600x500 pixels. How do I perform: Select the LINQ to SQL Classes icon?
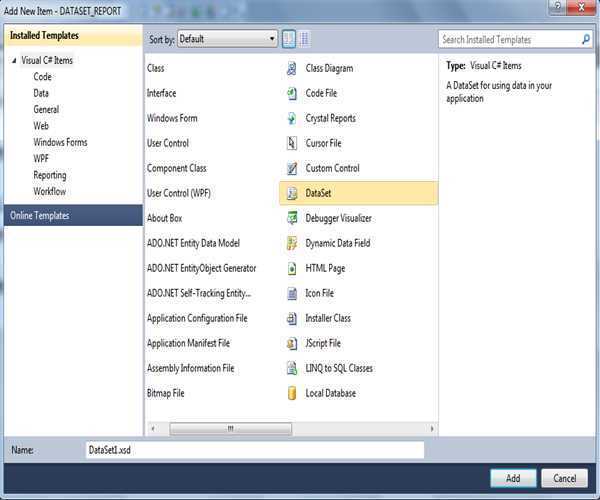pos(292,368)
